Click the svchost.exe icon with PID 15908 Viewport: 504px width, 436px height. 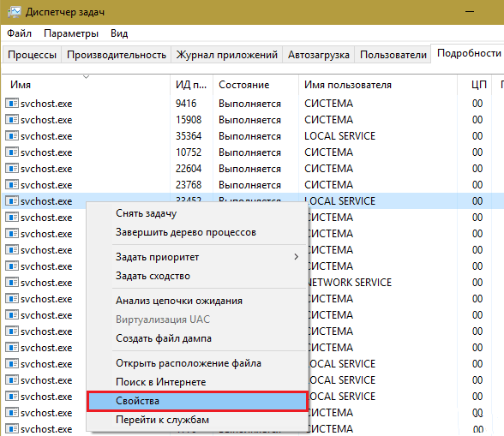(12, 120)
